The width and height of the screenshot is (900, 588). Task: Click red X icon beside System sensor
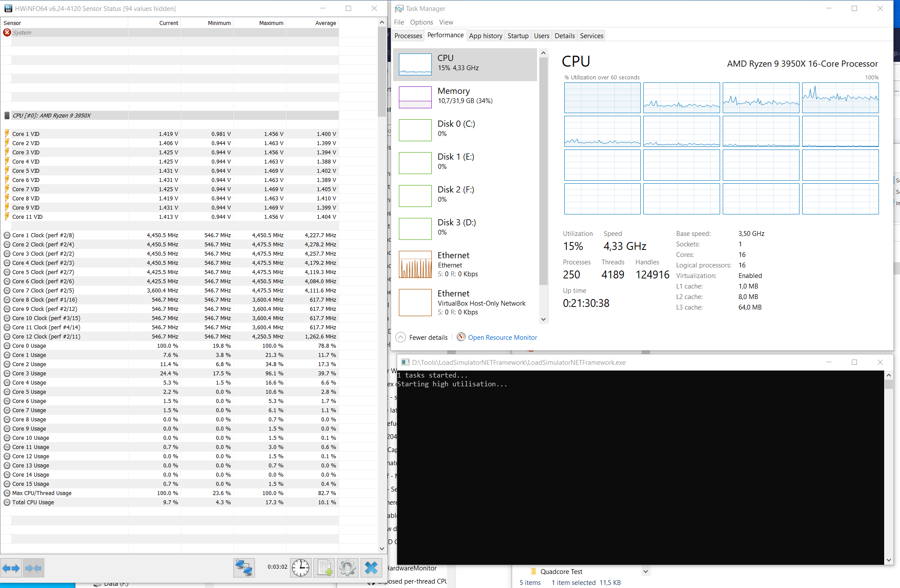tap(7, 32)
